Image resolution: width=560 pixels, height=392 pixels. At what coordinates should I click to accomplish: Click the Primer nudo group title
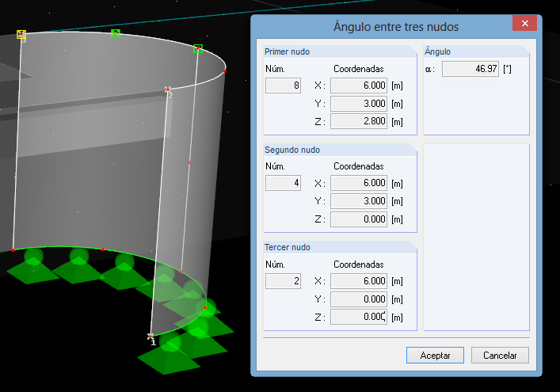click(287, 51)
